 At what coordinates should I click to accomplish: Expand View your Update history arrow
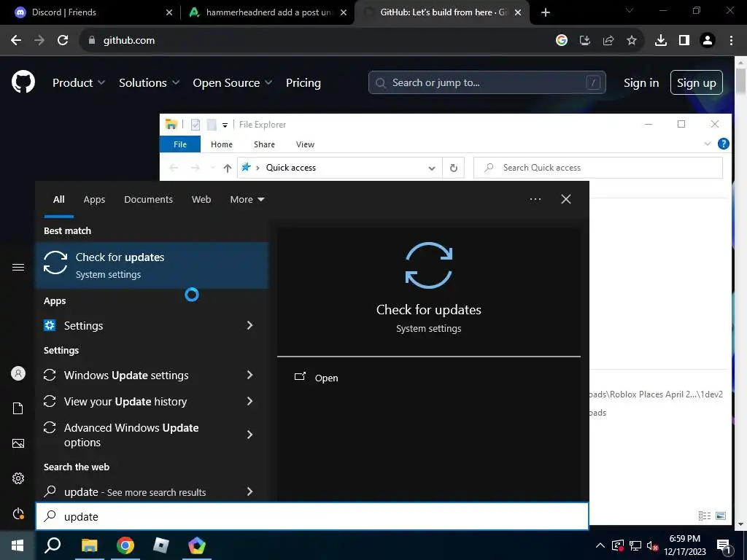249,402
